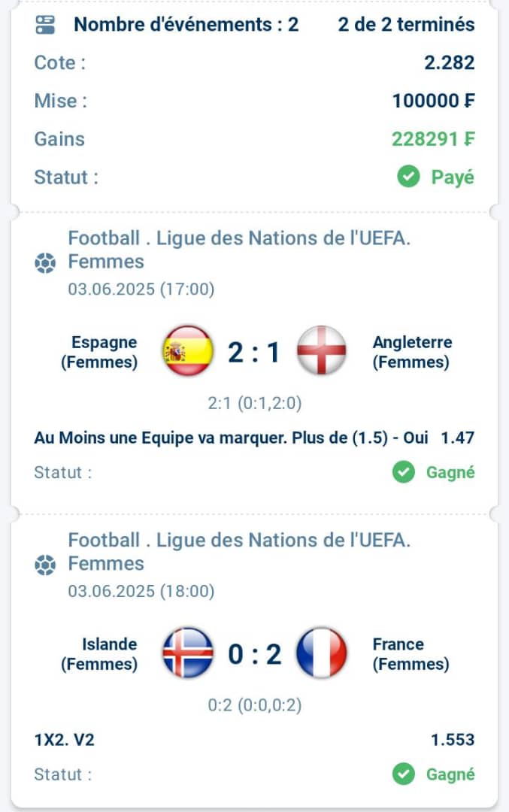Open the first Ligue des Nations Femmes link
The height and width of the screenshot is (812, 509).
point(239,250)
